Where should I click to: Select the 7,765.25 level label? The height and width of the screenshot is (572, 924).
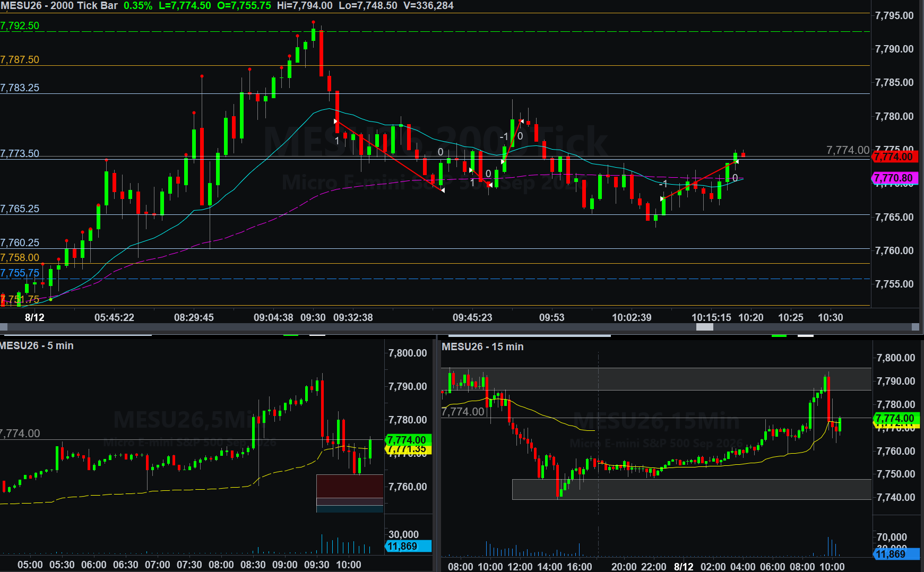[x=20, y=209]
